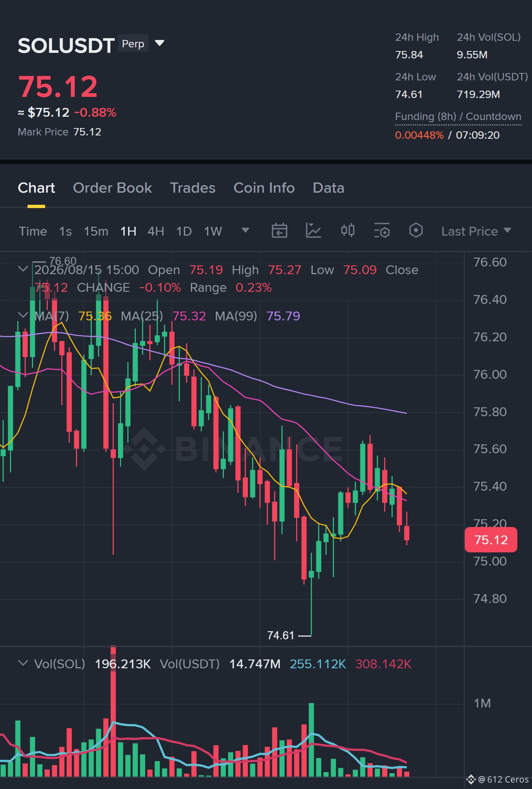Open the Coin Info tab
This screenshot has width=532, height=789.
click(x=264, y=188)
